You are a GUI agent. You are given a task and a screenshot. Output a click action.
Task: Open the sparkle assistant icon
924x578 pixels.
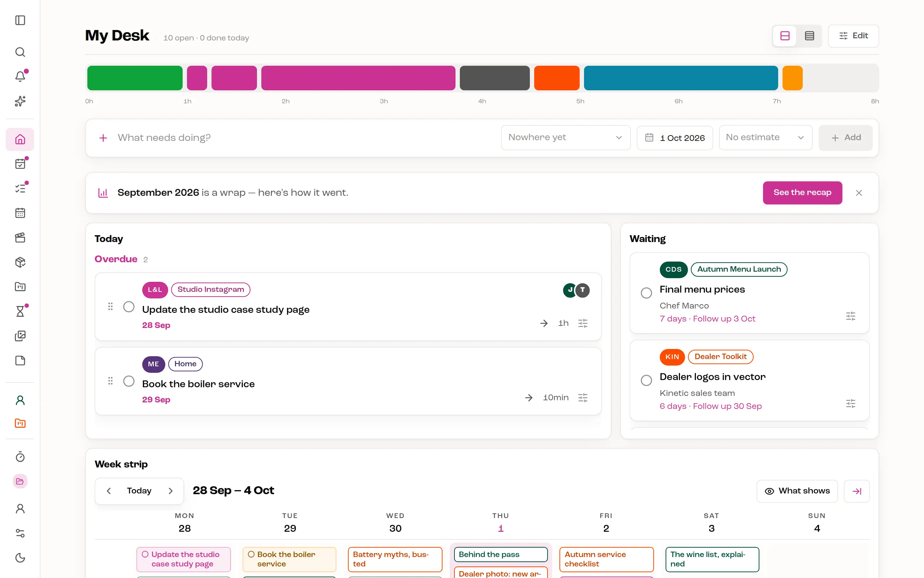point(20,101)
